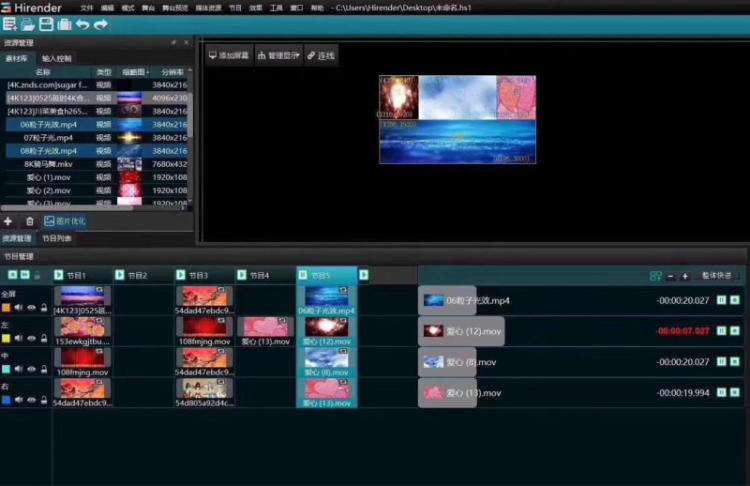
Task: Pause the 爱心 (12).mov timeline row
Action: pos(721,331)
